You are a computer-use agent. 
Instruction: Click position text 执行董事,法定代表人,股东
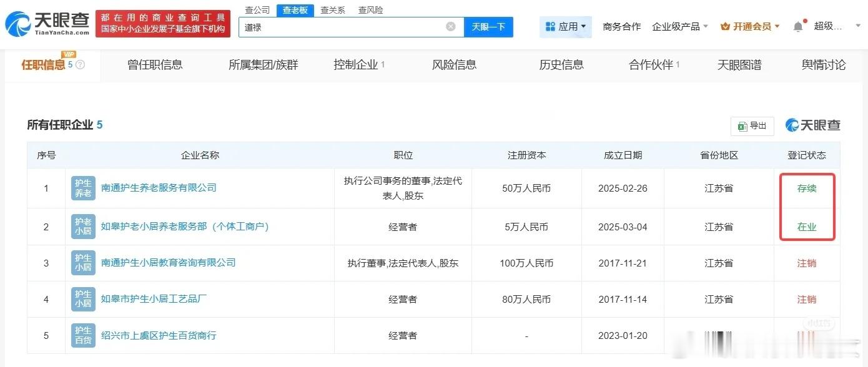[x=403, y=263]
